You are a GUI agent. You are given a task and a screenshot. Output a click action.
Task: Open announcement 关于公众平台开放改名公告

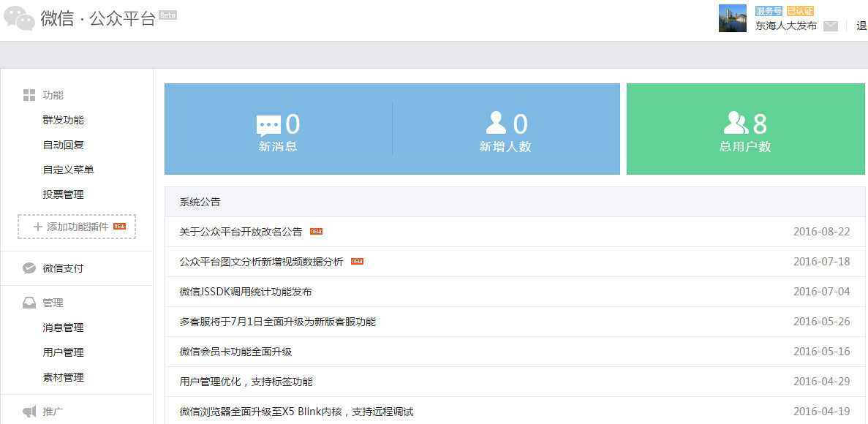[x=241, y=232]
